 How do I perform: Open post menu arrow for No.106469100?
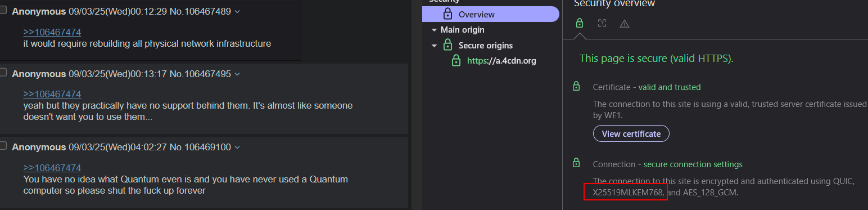tap(237, 148)
